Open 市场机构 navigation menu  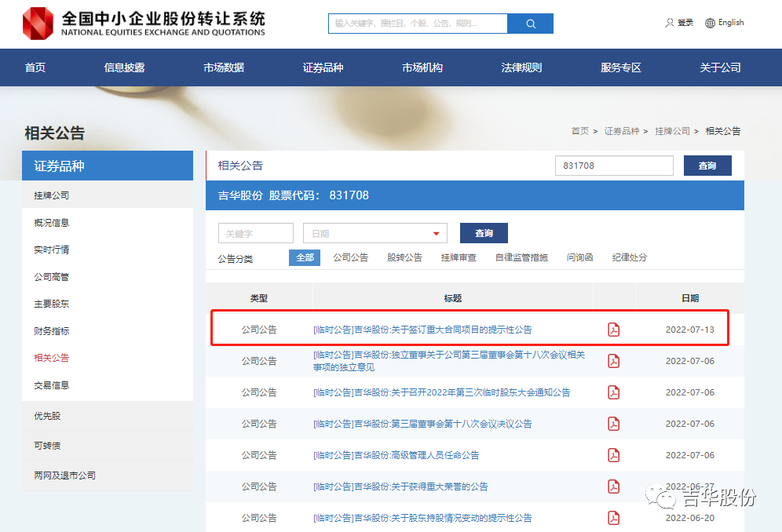click(422, 67)
